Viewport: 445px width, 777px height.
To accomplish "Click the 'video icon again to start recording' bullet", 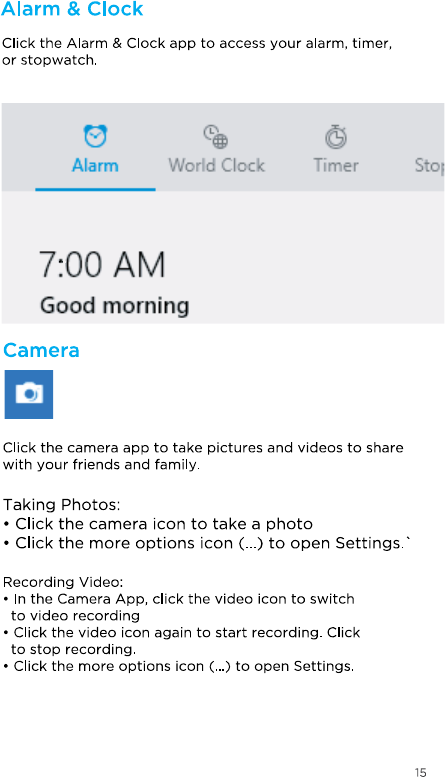I will 181,641.
